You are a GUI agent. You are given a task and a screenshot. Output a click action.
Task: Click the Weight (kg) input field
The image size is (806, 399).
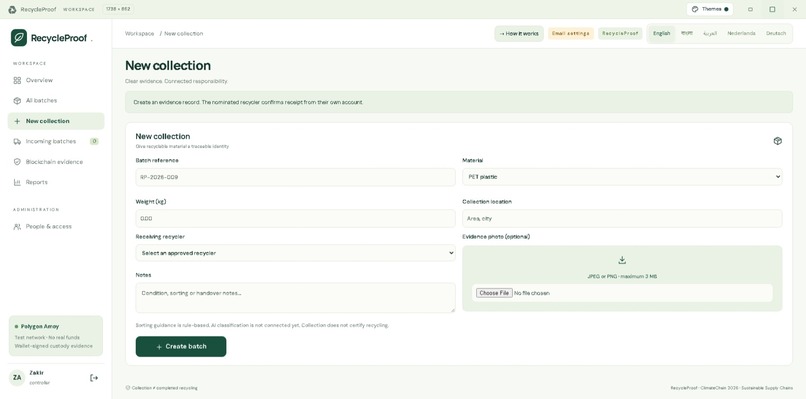(x=295, y=219)
